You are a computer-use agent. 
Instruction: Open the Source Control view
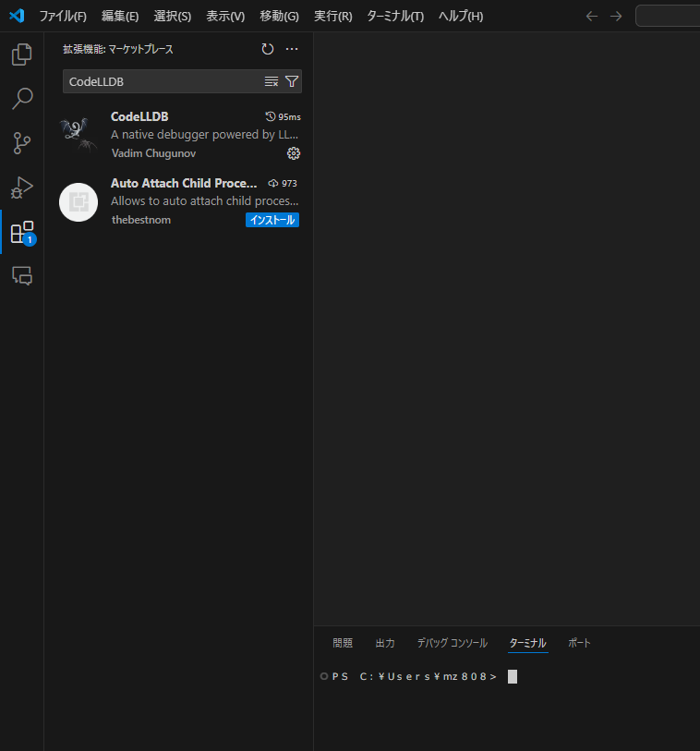pos(21,143)
